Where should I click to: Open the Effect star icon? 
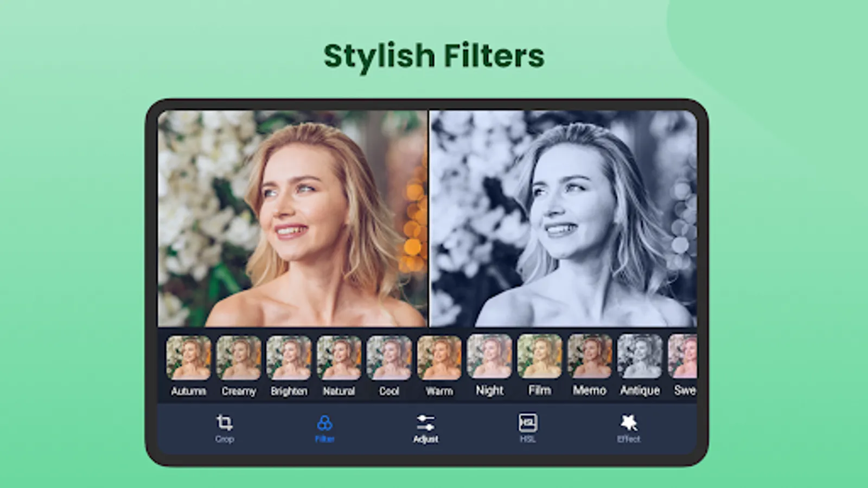tap(629, 422)
